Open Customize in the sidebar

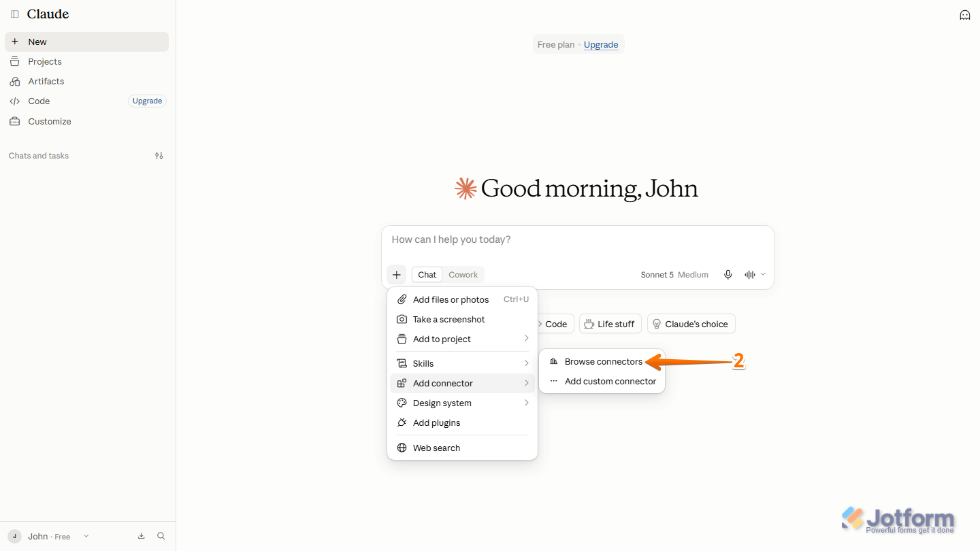pos(86,121)
